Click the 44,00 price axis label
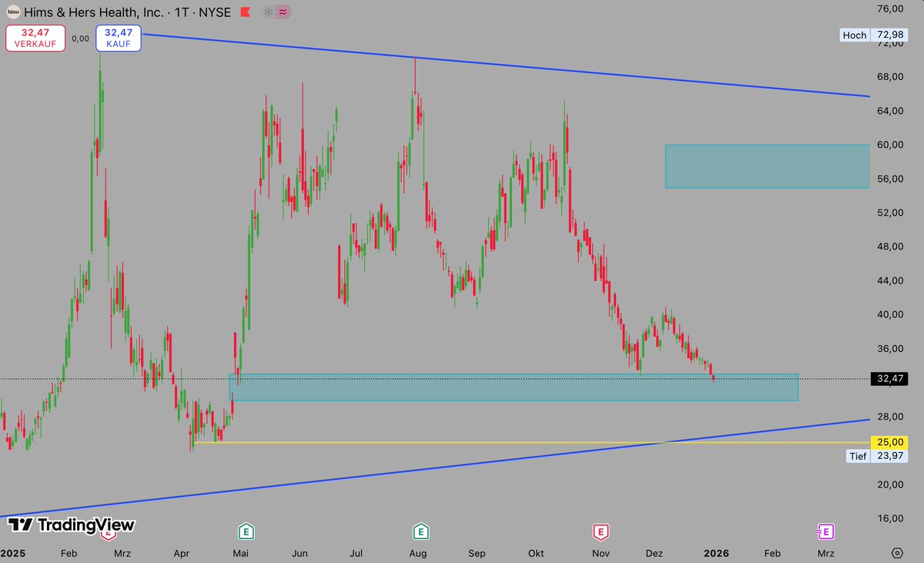Viewport: 924px width, 563px height. coord(889,280)
